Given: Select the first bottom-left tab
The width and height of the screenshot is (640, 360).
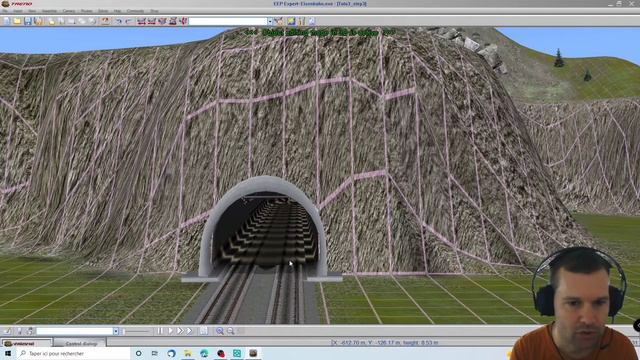Looking at the screenshot, I should click(x=27, y=343).
